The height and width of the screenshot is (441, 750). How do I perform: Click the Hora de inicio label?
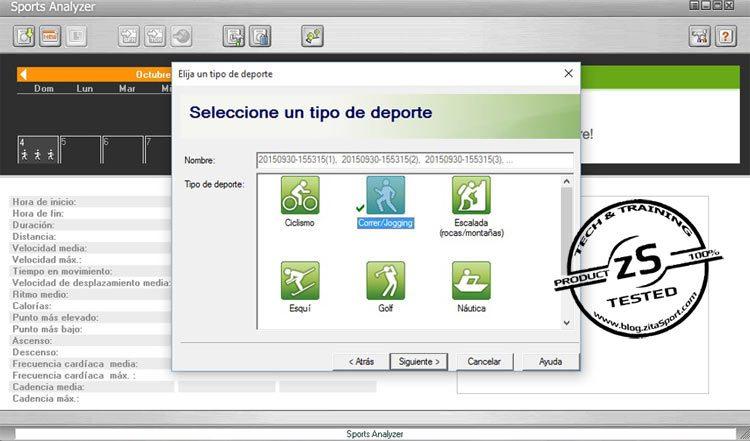44,202
